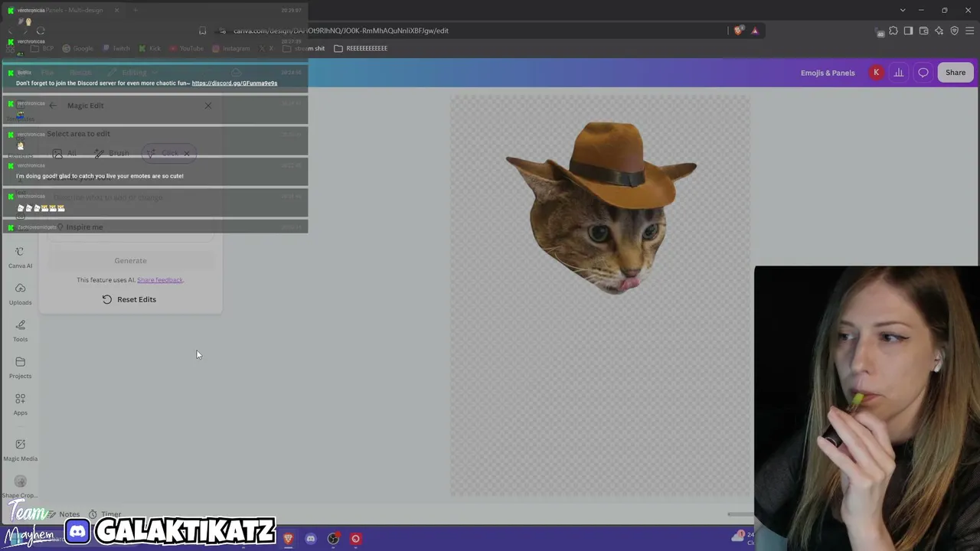The height and width of the screenshot is (551, 980).
Task: Click the cat with cowboy hat image
Action: tap(601, 207)
